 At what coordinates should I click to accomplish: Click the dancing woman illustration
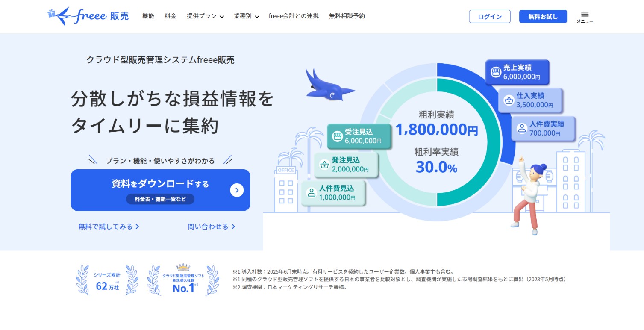coord(530,194)
